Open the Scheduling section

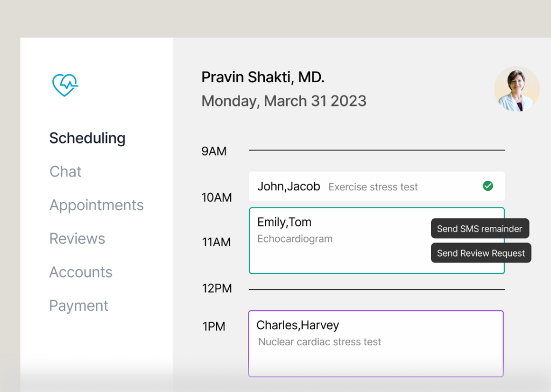coord(87,138)
